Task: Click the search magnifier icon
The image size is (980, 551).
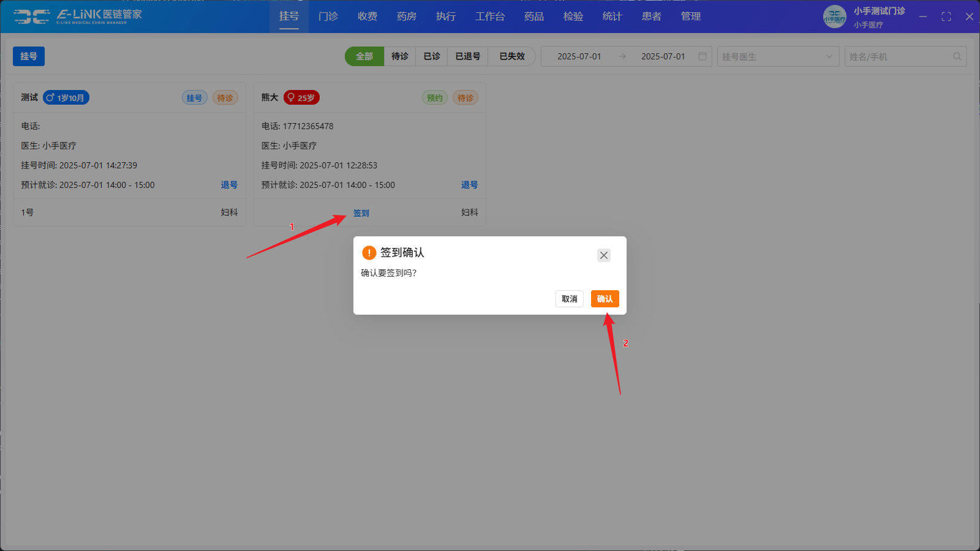Action: coord(957,56)
